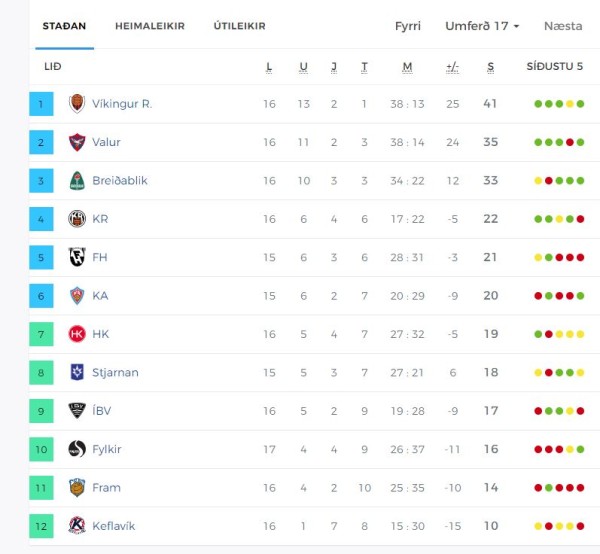Viewport: 600px width, 554px height.
Task: Go to previous round with Fyrri
Action: coord(408,26)
